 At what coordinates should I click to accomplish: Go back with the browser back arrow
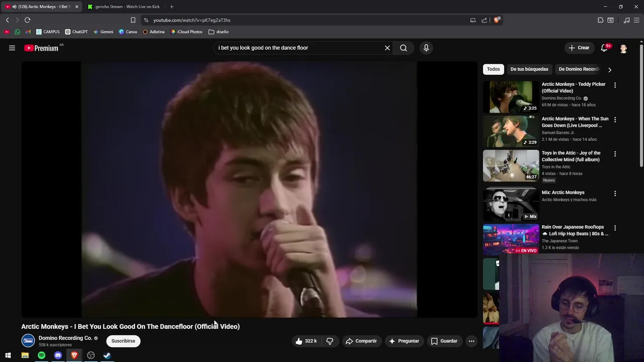[7, 20]
